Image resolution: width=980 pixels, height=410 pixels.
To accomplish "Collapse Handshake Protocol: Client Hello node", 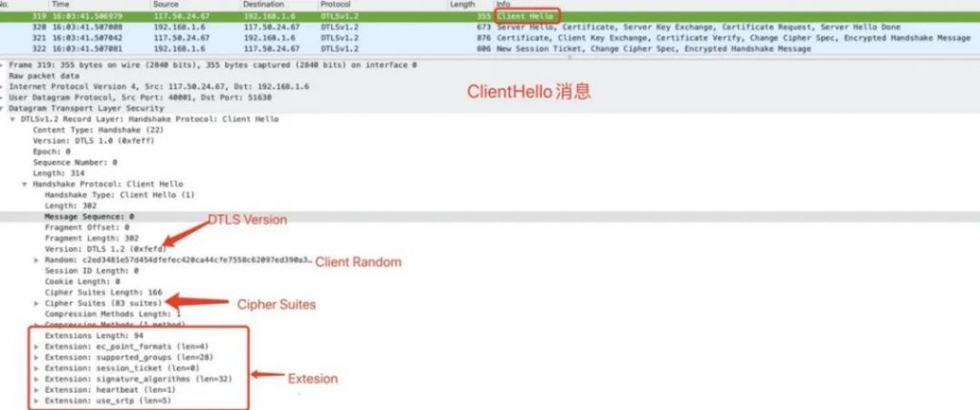I will point(25,184).
